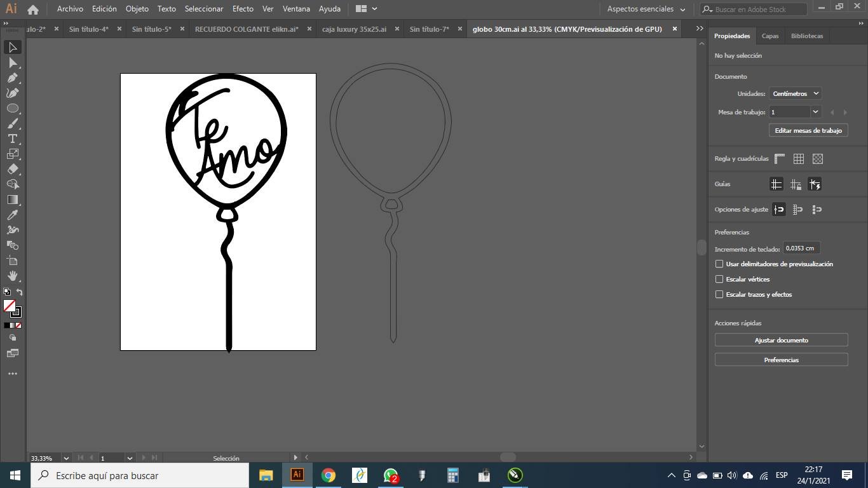Check the Escalar vértices option
868x488 pixels.
[x=719, y=279]
